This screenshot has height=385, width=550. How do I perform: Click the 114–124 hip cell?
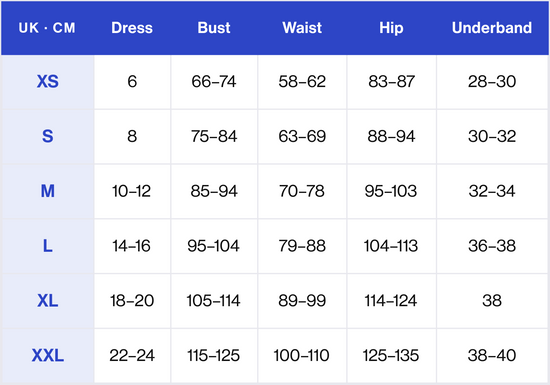(391, 300)
